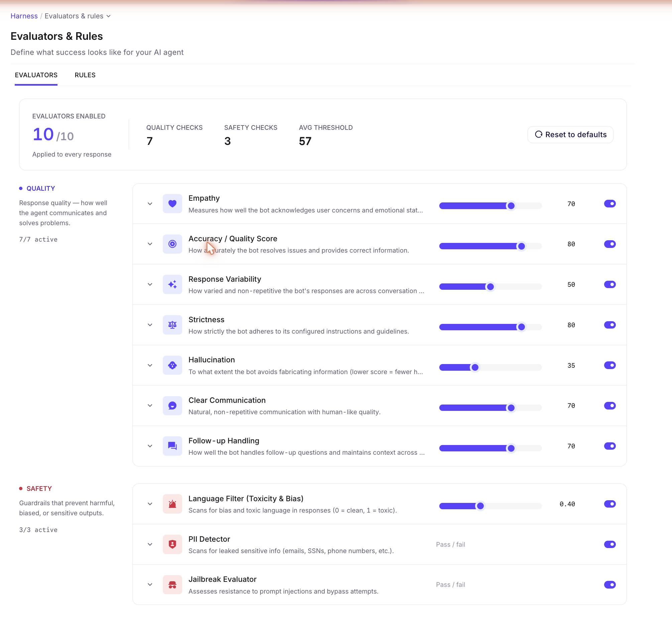Click the Jailbreak Evaluator incognito icon
The height and width of the screenshot is (621, 672).
click(172, 585)
